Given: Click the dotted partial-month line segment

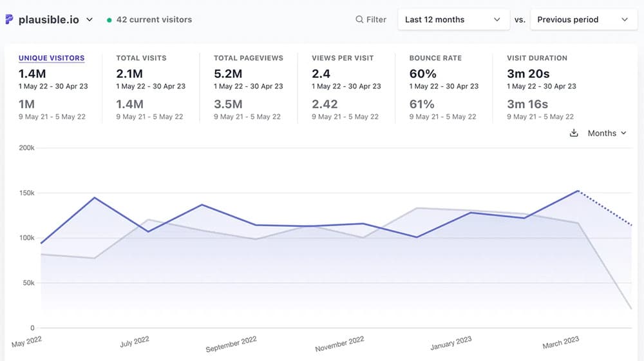Looking at the screenshot, I should [x=605, y=208].
